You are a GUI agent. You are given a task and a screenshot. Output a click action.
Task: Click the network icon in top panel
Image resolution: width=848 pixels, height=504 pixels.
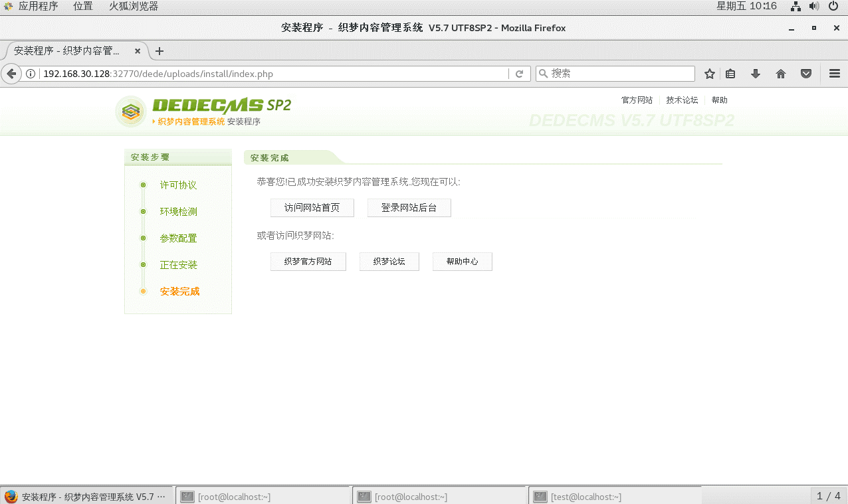[x=795, y=6]
